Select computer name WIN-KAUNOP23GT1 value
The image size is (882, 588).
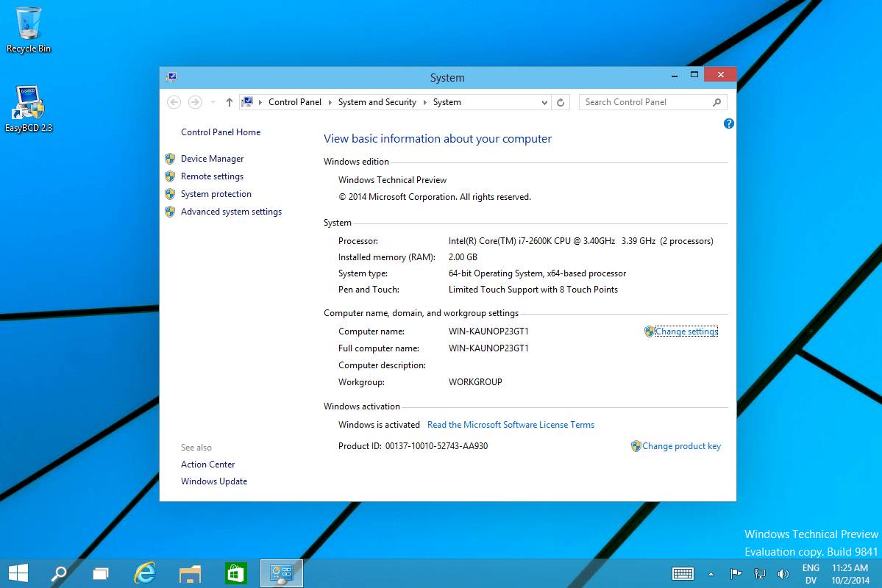488,331
